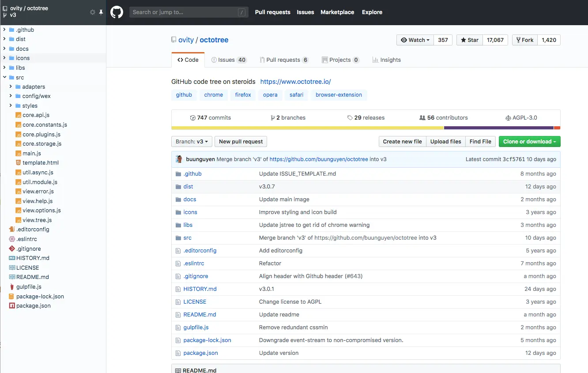Viewport: 588px width, 373px height.
Task: Click the Upload files button
Action: pos(445,142)
